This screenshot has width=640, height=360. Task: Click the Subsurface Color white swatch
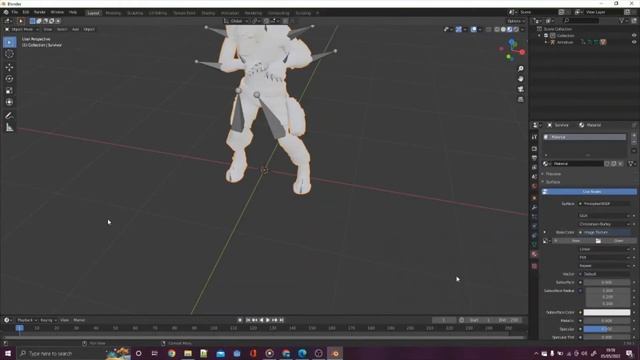pos(607,312)
